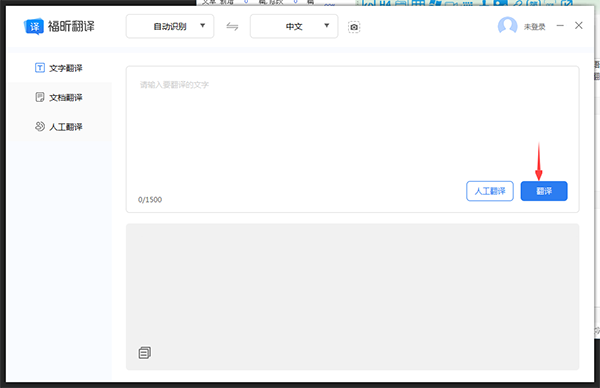This screenshot has width=600, height=388.
Task: Click the 人工翻译 outlined button
Action: pyautogui.click(x=490, y=191)
